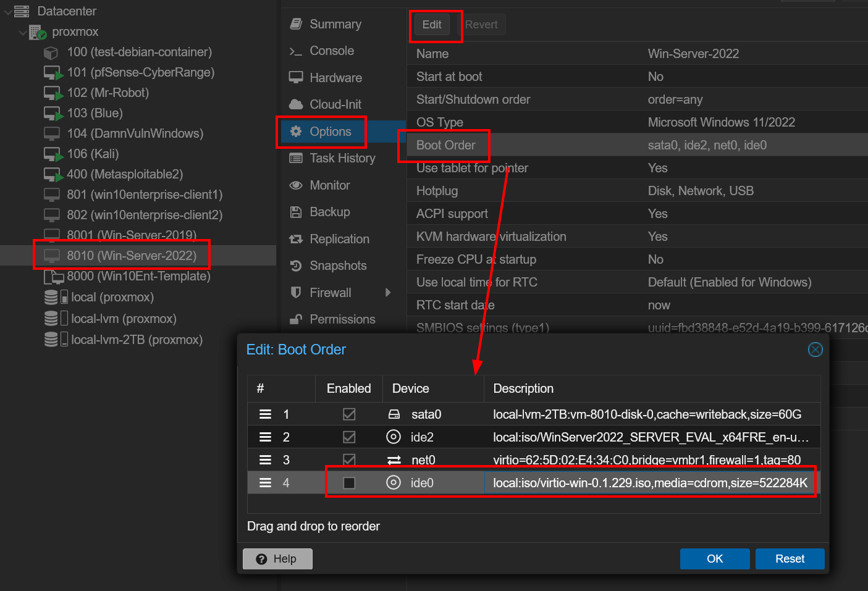Viewport: 868px width, 591px height.
Task: Click the drag handle for sata0 row
Action: click(x=265, y=414)
